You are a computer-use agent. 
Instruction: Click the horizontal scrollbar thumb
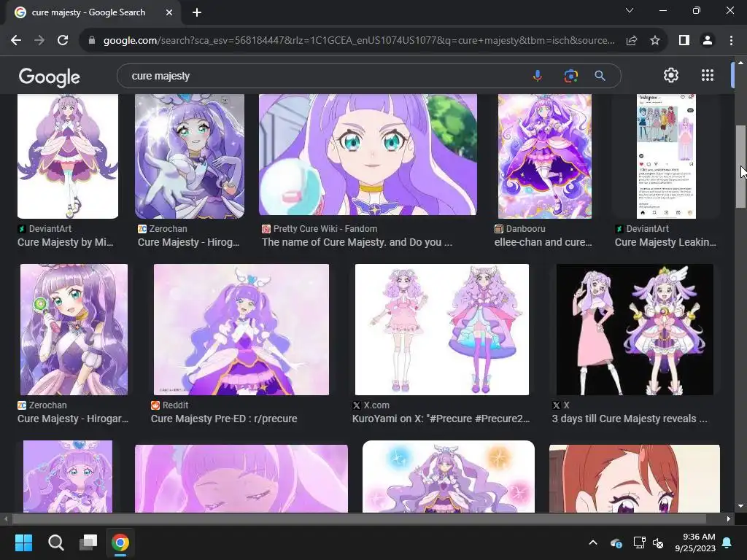(x=359, y=518)
